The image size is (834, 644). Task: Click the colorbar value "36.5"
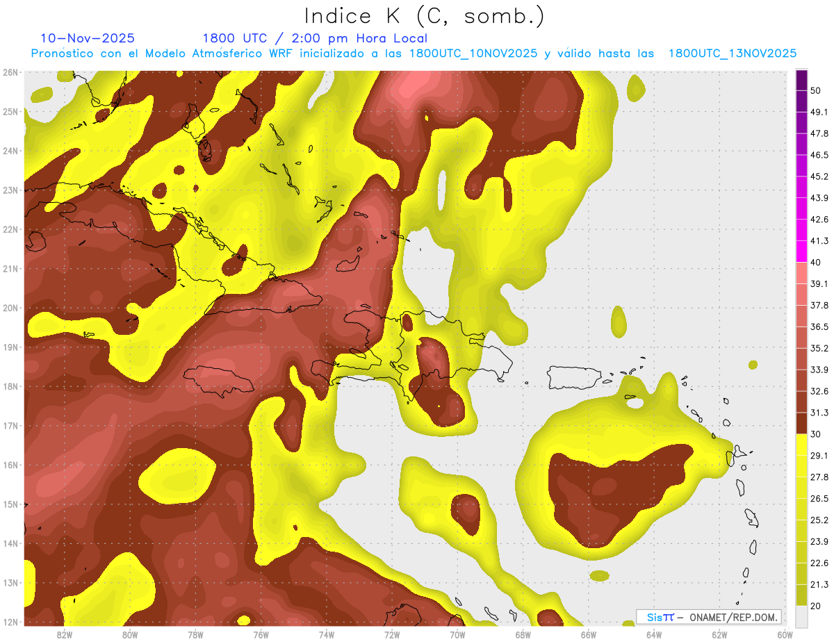point(819,327)
